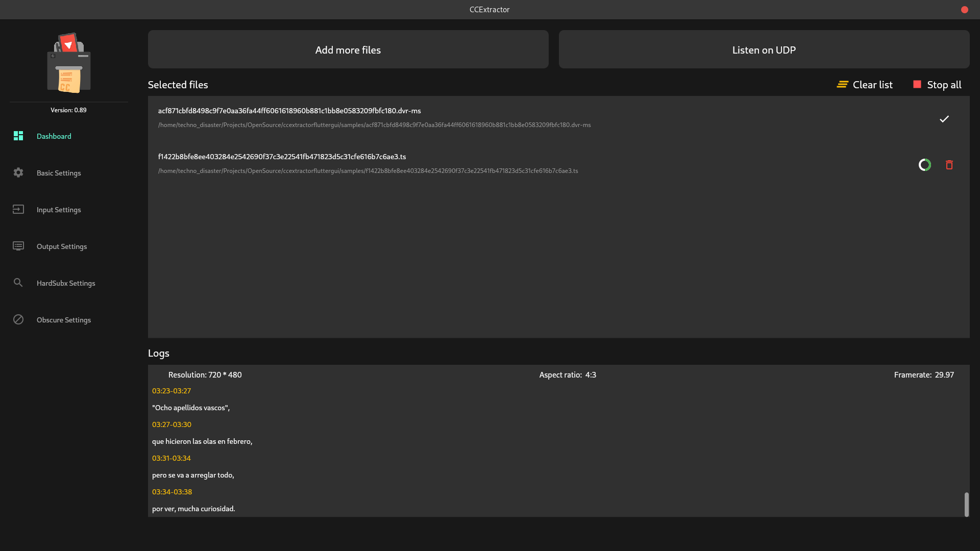
Task: Go to the Basic Settings section
Action: click(x=59, y=172)
